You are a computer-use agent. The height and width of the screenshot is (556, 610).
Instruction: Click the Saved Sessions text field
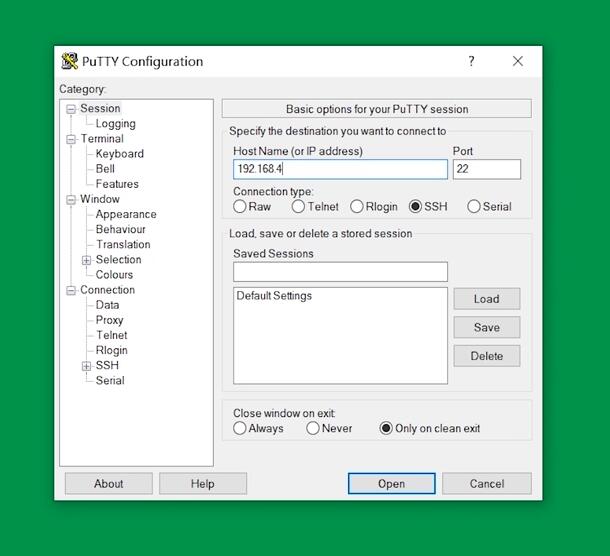coord(340,272)
